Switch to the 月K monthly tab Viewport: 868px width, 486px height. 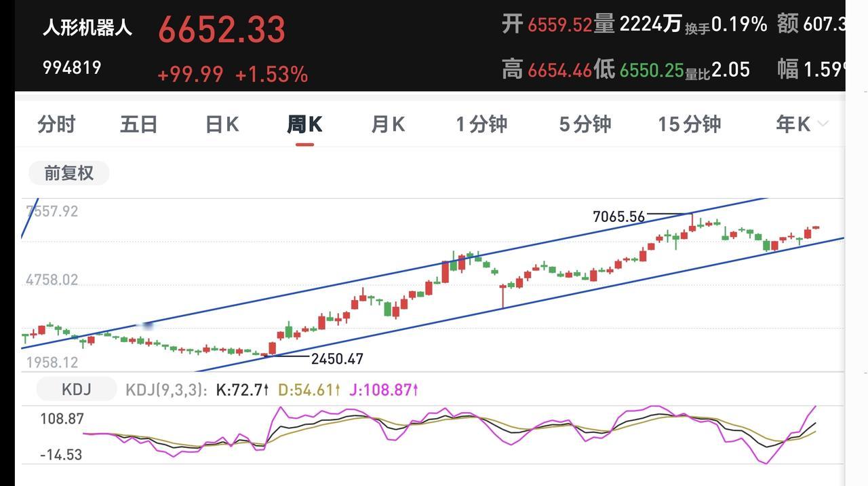coord(388,124)
